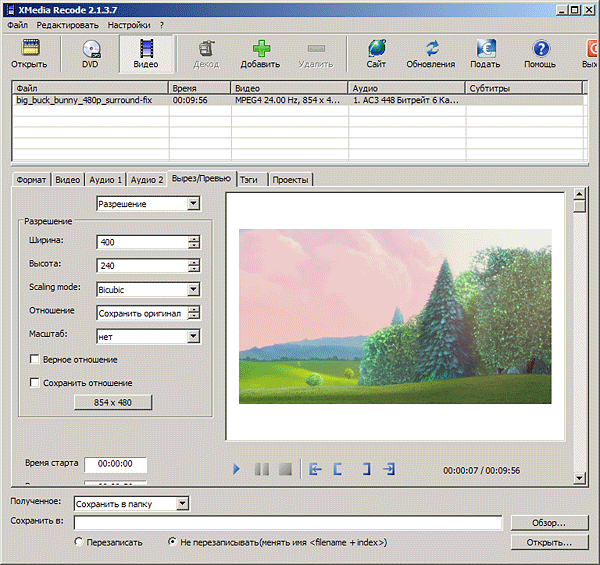
Task: Adjust the Ширина spinner arrows
Action: 194,242
